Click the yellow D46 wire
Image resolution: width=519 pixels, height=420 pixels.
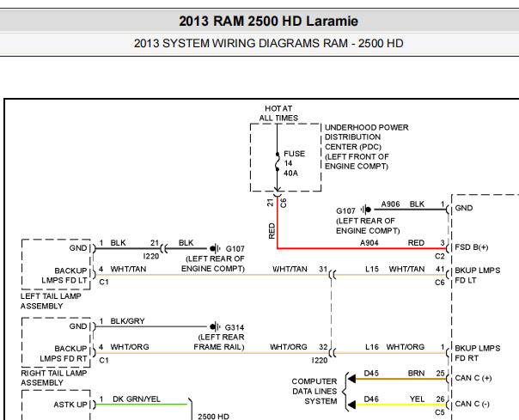tap(401, 405)
